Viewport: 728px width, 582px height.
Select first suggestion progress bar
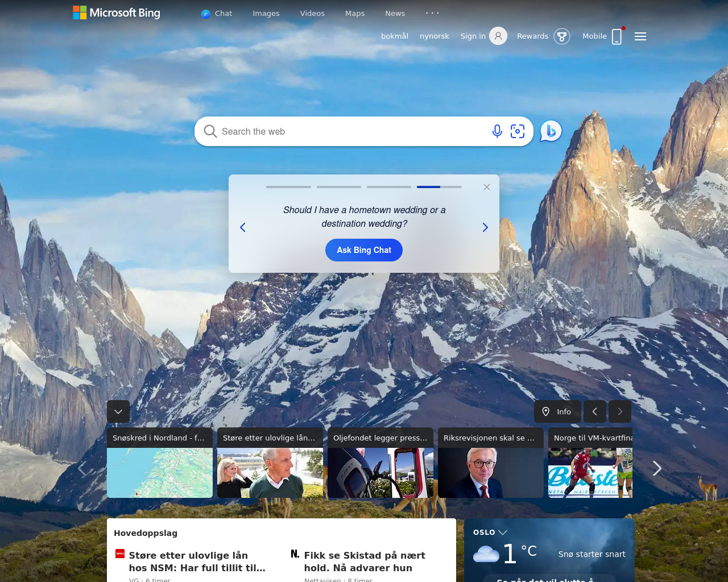coord(288,186)
